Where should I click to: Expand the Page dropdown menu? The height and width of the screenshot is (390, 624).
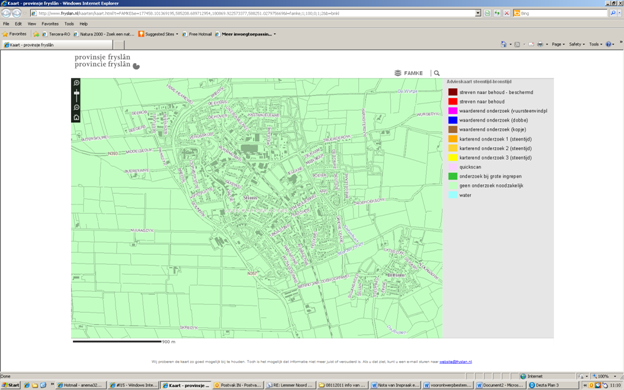tap(558, 44)
